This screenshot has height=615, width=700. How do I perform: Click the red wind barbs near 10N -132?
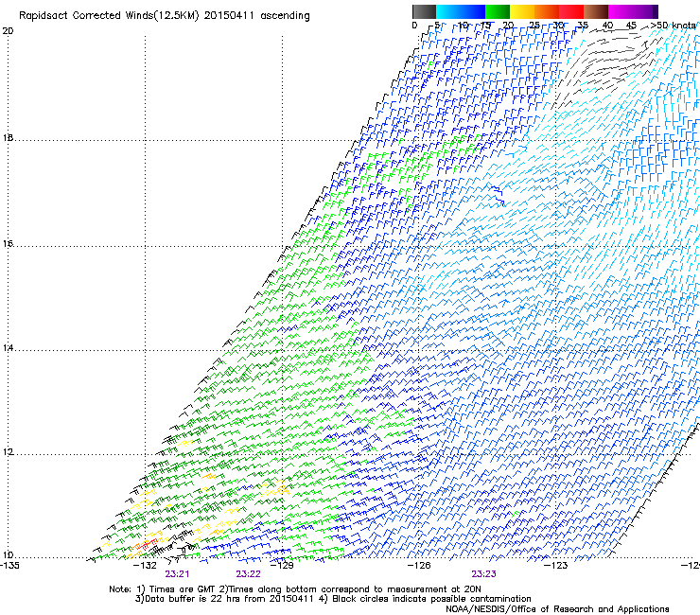coord(147,543)
